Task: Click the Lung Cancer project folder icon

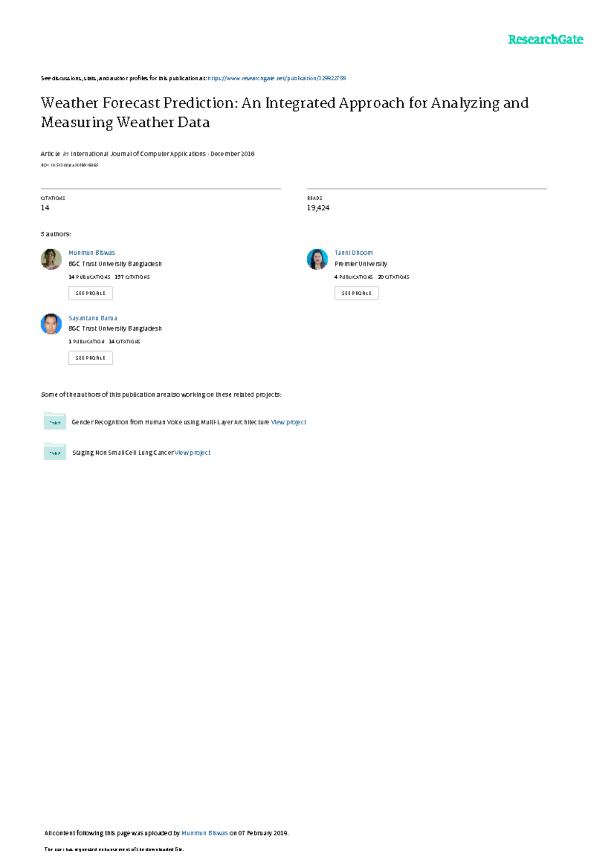Action: (55, 452)
